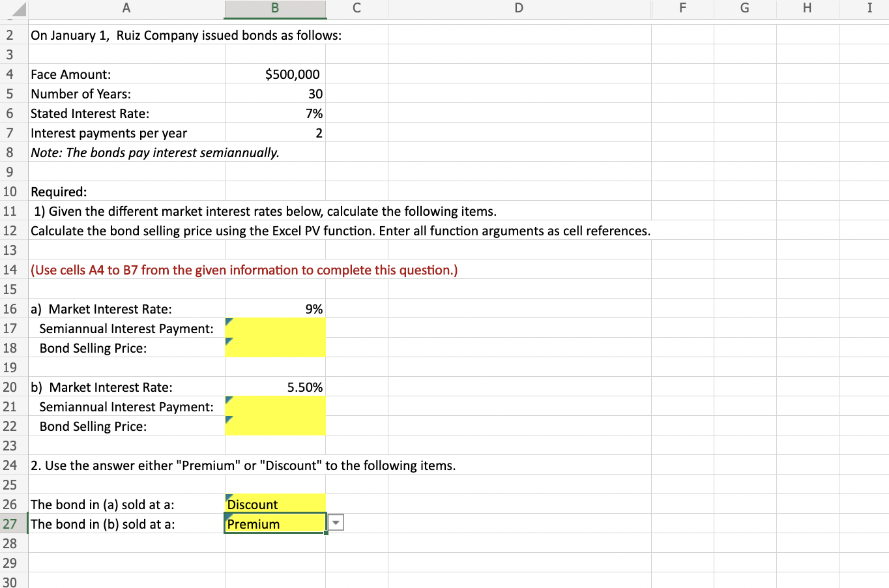Select column H header

tap(808, 8)
